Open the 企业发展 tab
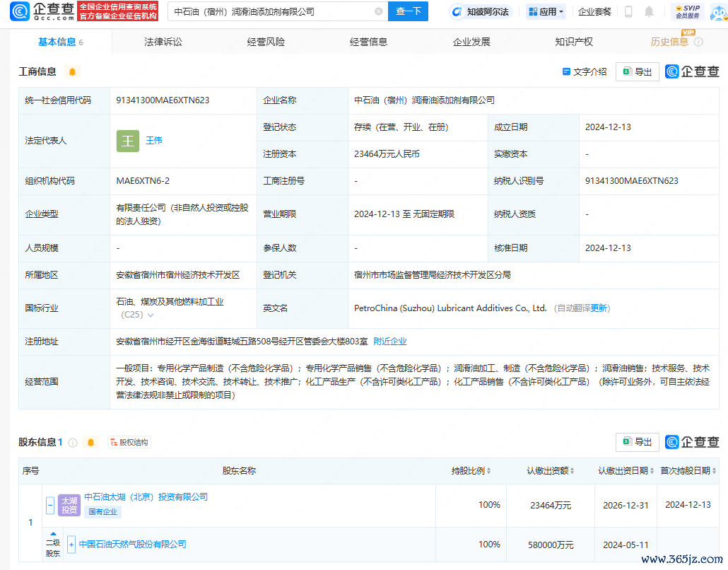Image resolution: width=728 pixels, height=570 pixels. pos(471,42)
